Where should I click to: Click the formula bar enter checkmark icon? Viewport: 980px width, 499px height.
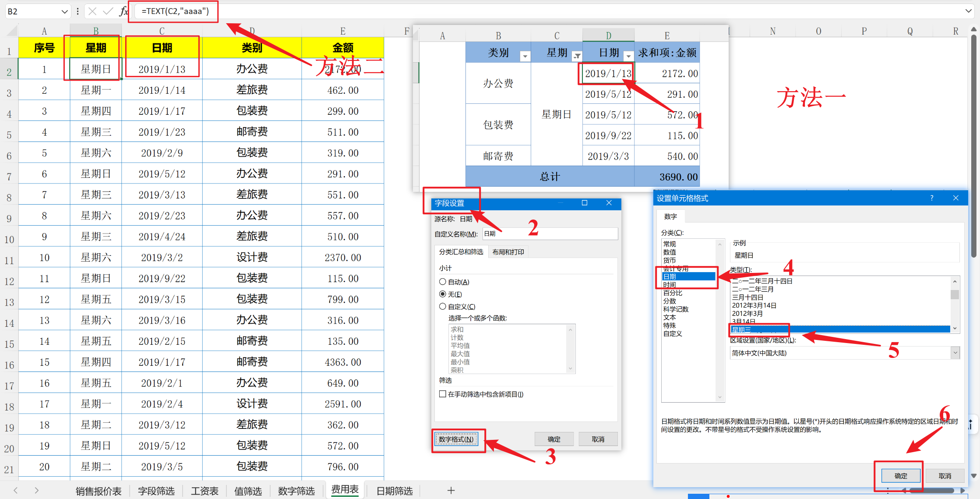coord(108,11)
